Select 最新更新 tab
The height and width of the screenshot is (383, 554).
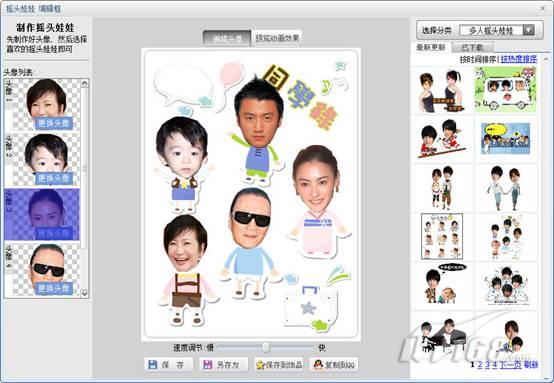click(x=430, y=47)
